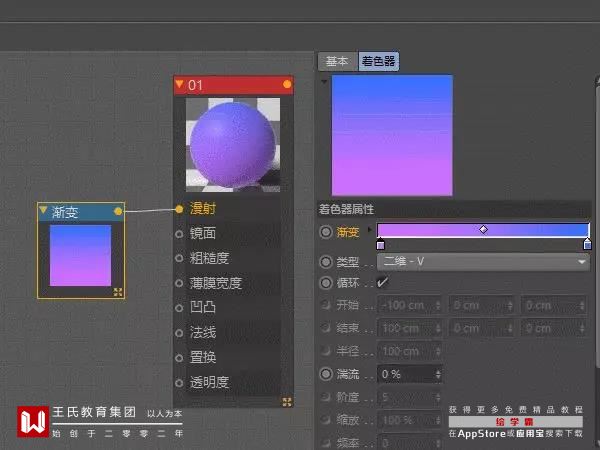Click the 01 node orange output port
Screen dimensions: 600x450
coord(287,84)
